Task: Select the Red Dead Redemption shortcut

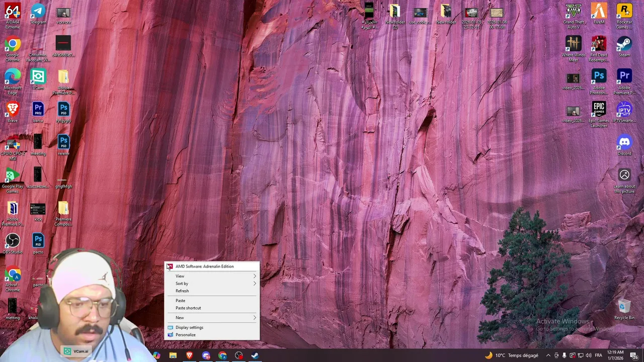Action: click(599, 49)
